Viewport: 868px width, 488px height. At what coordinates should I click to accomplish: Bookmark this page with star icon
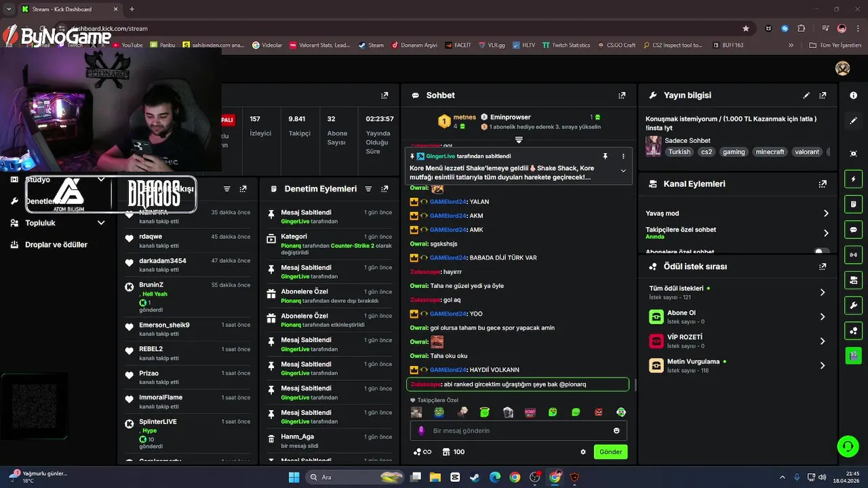[746, 28]
